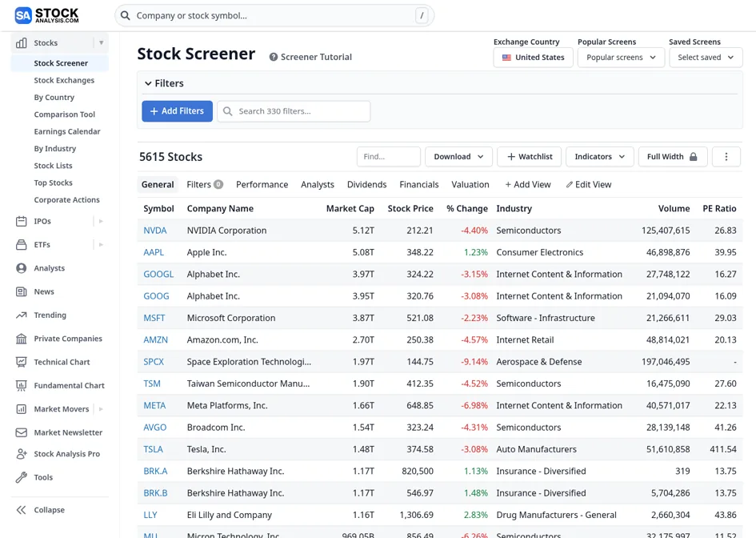Switch to the Performance tab

click(x=262, y=184)
